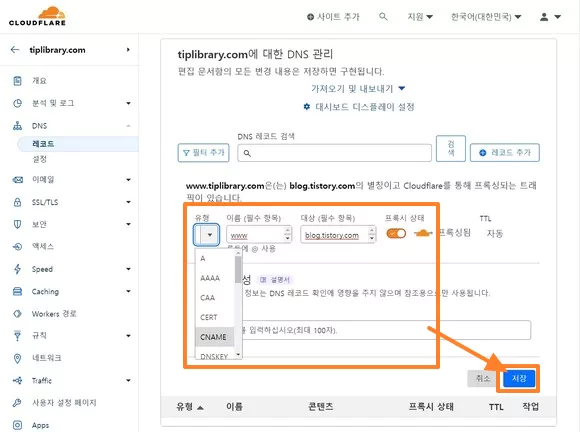Click the Speed lightning bolt icon
Image resolution: width=580 pixels, height=432 pixels.
coord(17,269)
